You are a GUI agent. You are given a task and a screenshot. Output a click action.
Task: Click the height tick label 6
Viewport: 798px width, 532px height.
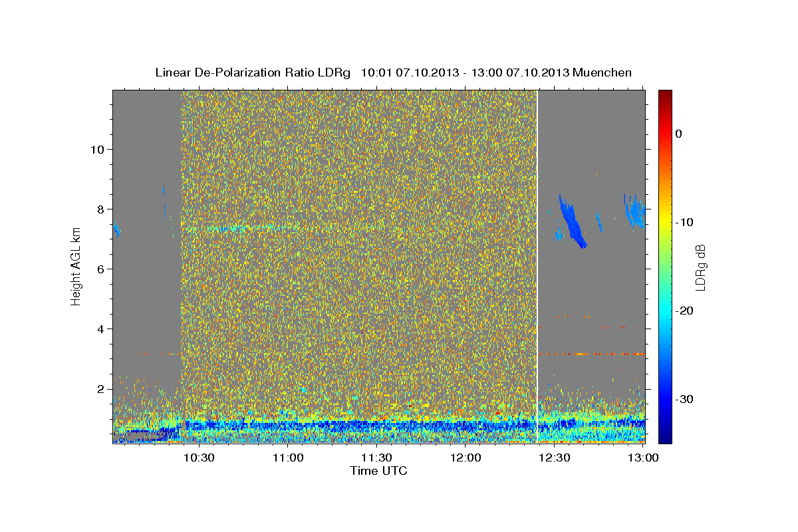[100, 269]
